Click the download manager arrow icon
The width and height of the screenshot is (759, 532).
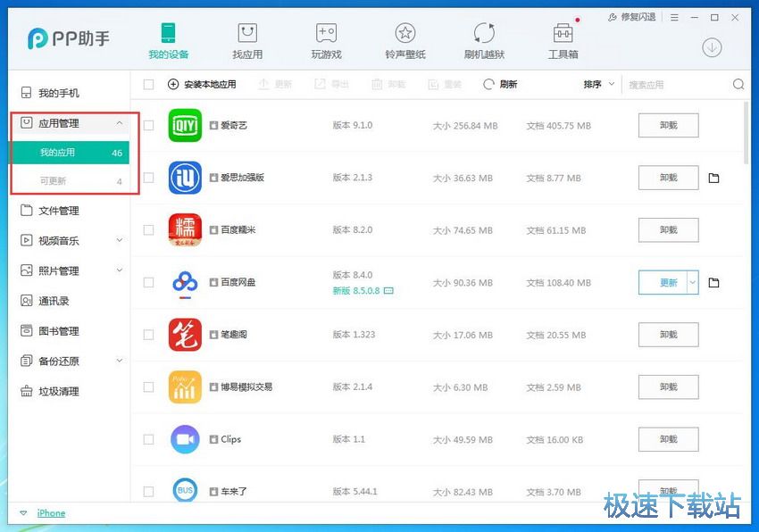pos(712,47)
